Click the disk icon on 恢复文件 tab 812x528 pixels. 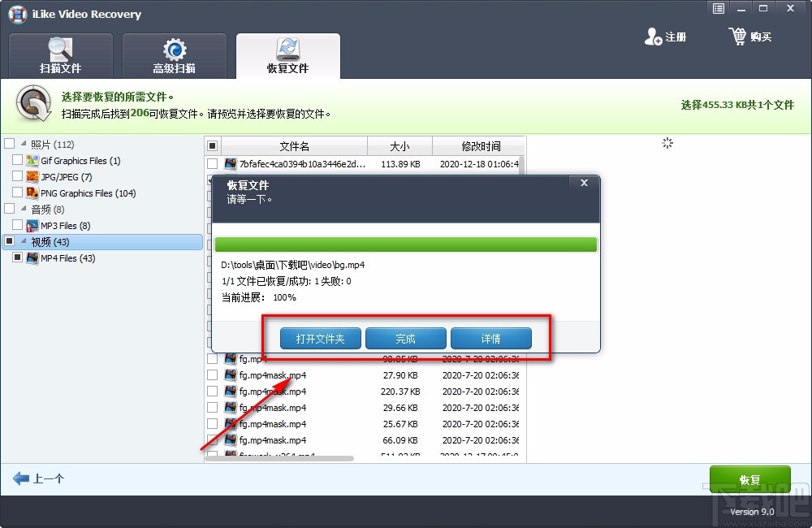[x=287, y=49]
